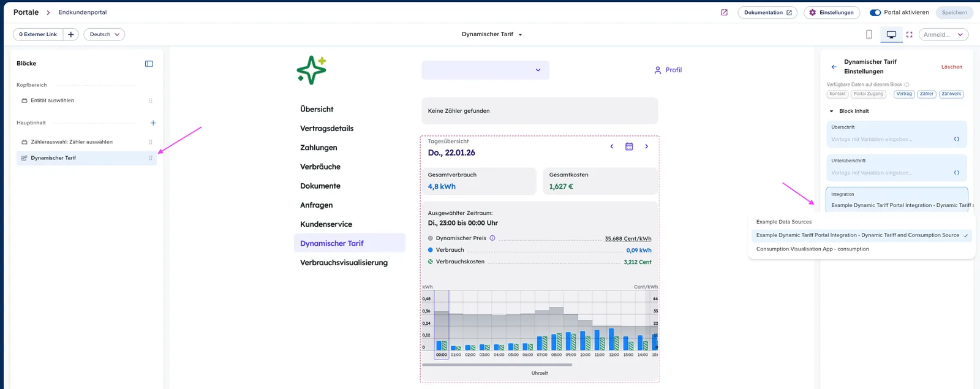Image resolution: width=980 pixels, height=389 pixels.
Task: Go back from Dynamischer Tarif Einstellungen
Action: pos(834,67)
